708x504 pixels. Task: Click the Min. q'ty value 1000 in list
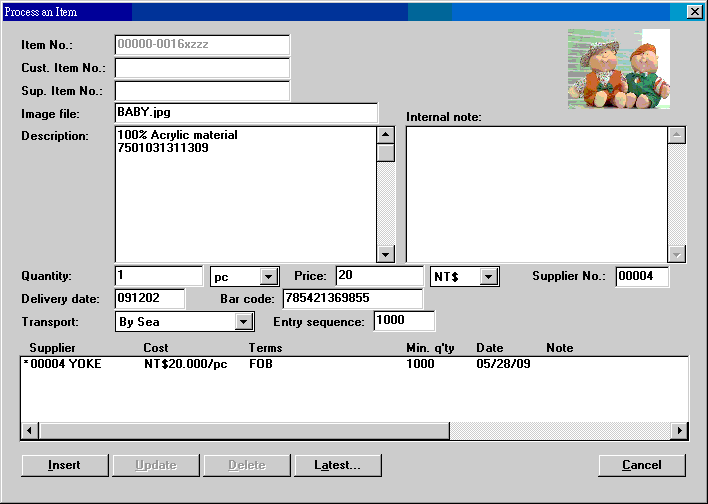pyautogui.click(x=420, y=364)
